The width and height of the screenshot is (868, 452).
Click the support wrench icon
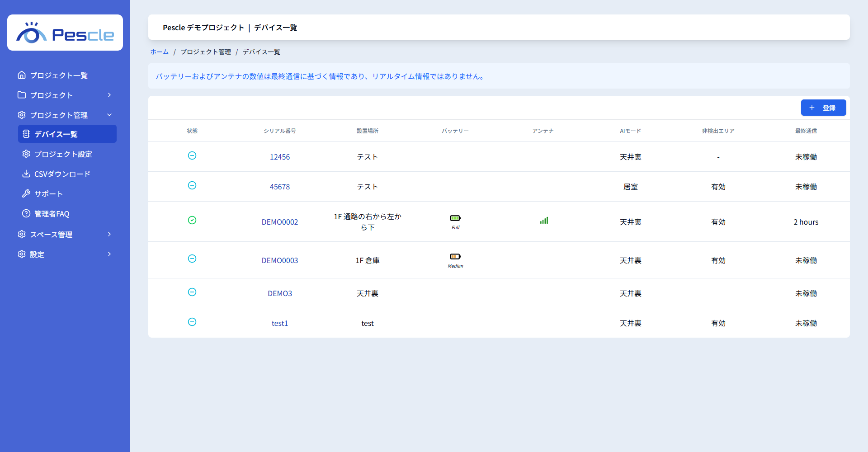(x=26, y=193)
